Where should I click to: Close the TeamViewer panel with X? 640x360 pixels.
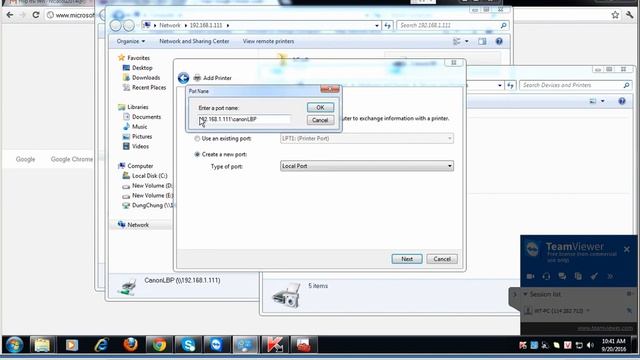(627, 249)
